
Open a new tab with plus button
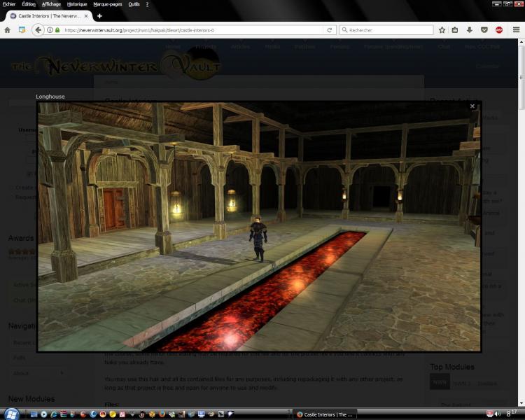[x=99, y=15]
